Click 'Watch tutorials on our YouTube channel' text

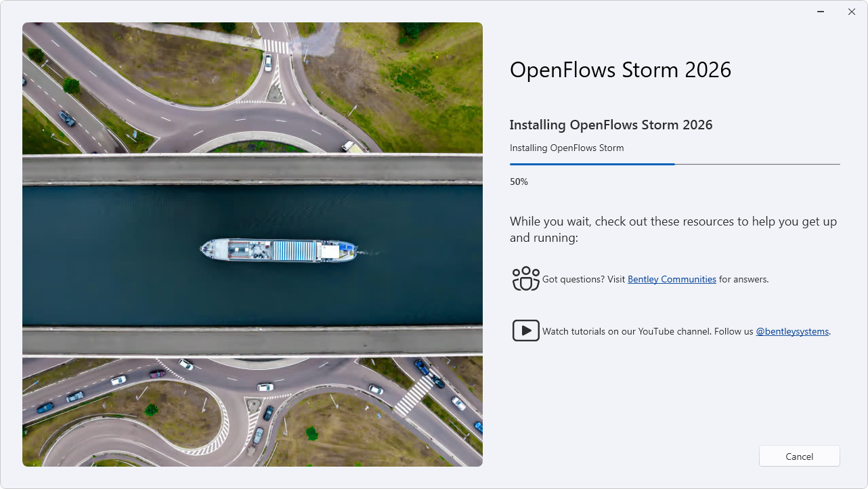point(627,331)
